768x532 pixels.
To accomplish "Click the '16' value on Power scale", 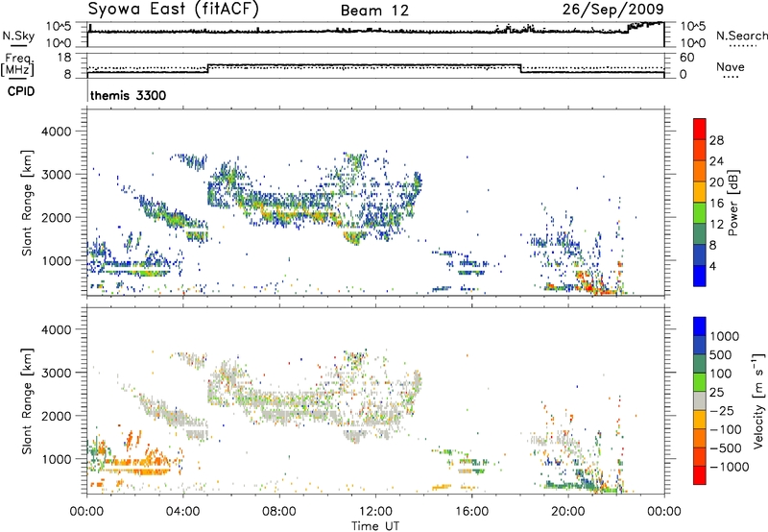I will coord(716,203).
